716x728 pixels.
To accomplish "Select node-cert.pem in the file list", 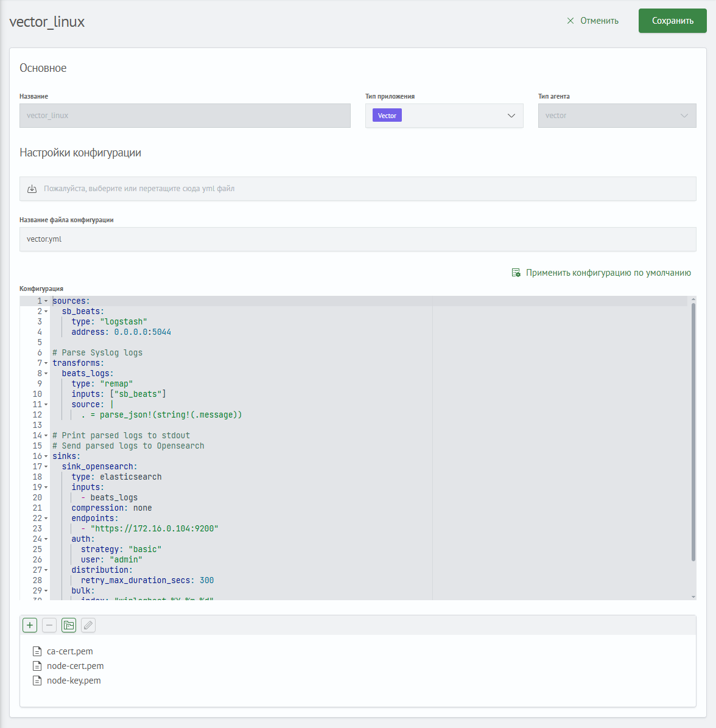I will [75, 666].
